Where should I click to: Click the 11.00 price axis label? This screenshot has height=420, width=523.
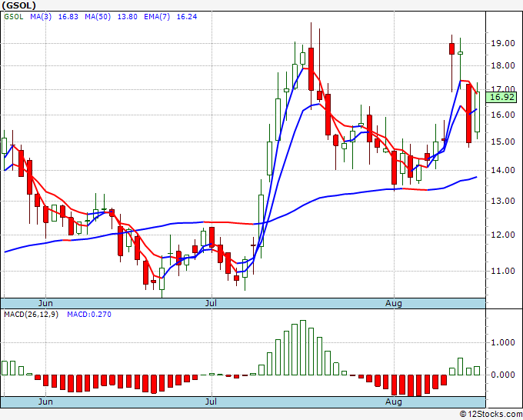[x=502, y=271]
